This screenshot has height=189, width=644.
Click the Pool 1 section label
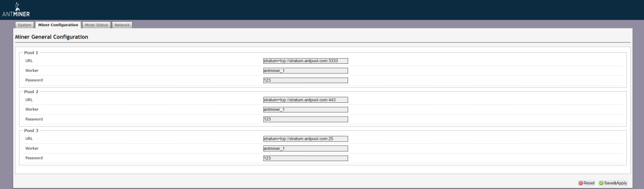31,52
